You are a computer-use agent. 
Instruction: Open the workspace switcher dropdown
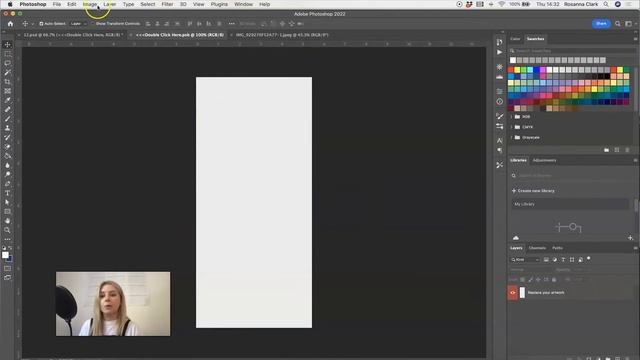630,24
